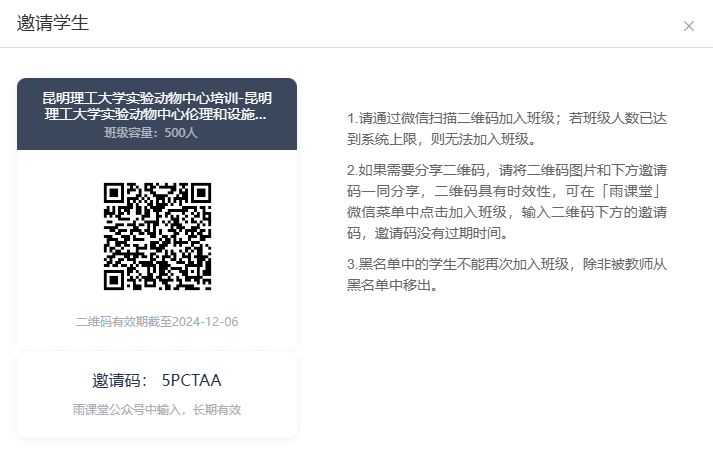Screen dimensions: 713x464
Task: Click the 雨课堂公众号中输入，长期有效 hint
Action: pyautogui.click(x=157, y=410)
